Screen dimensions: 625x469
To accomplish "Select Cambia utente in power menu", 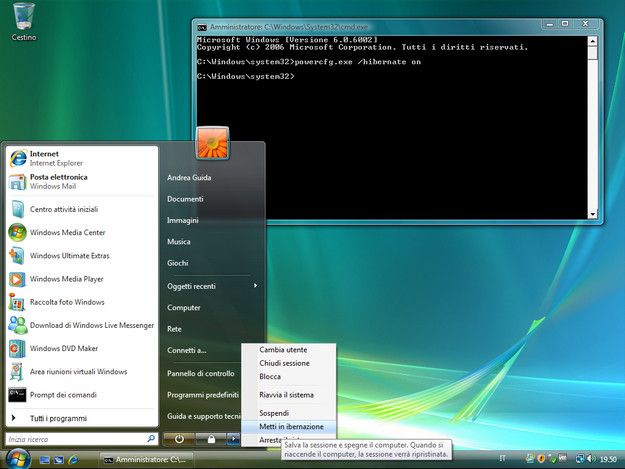I will (289, 349).
